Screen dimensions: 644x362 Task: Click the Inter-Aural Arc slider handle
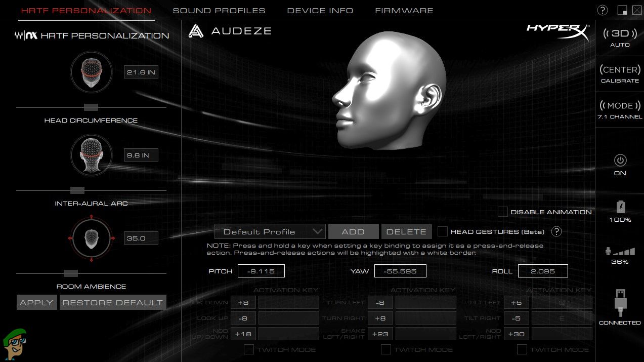77,190
